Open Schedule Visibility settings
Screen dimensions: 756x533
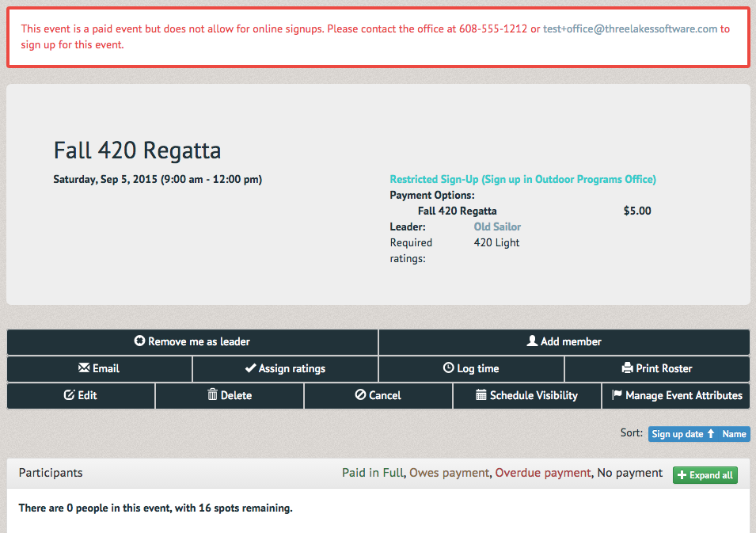pos(527,396)
